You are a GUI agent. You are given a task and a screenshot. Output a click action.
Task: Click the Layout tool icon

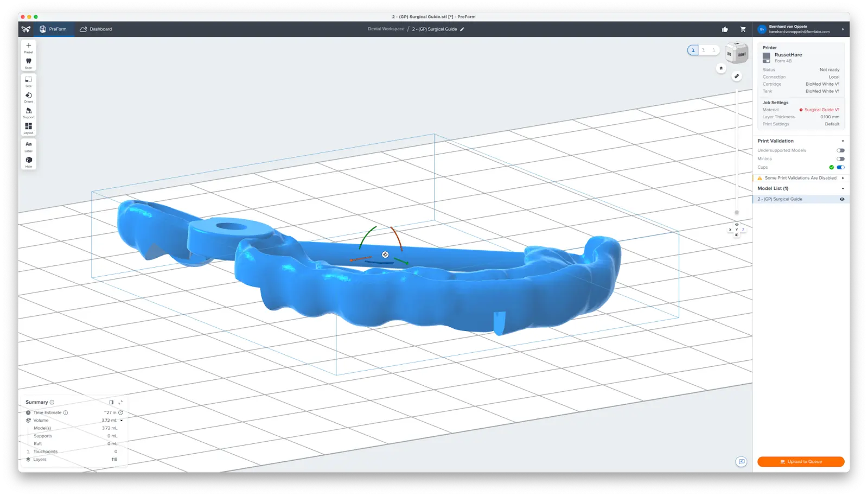(28, 127)
